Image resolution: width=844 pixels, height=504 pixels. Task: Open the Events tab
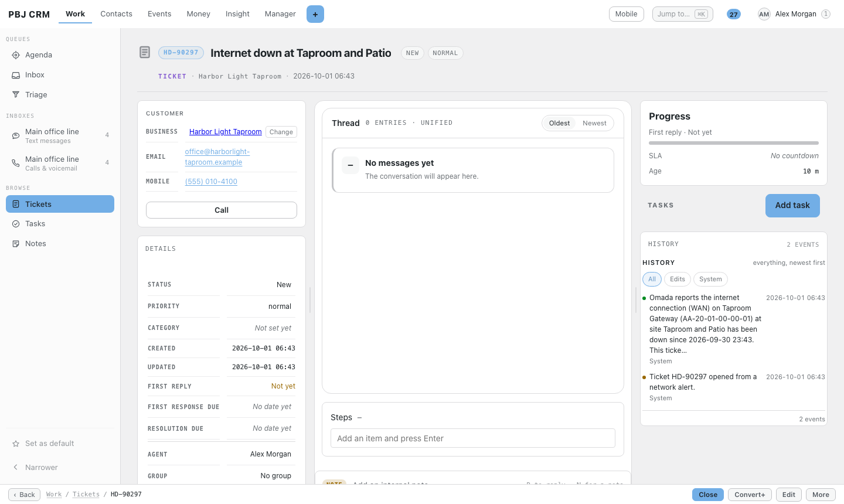pyautogui.click(x=159, y=14)
